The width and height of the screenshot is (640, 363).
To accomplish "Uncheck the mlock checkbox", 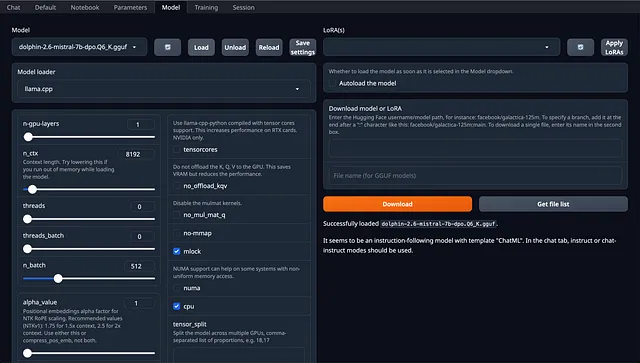I will click(x=177, y=251).
